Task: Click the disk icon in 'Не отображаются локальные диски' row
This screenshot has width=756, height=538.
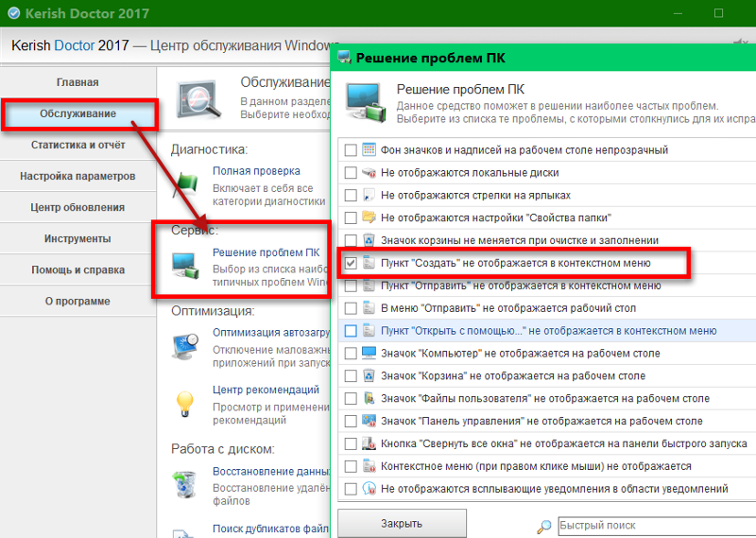Action: coord(369,172)
